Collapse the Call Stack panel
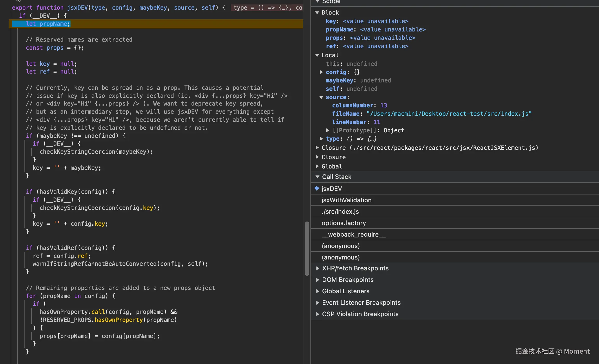Image resolution: width=599 pixels, height=364 pixels. pos(317,177)
